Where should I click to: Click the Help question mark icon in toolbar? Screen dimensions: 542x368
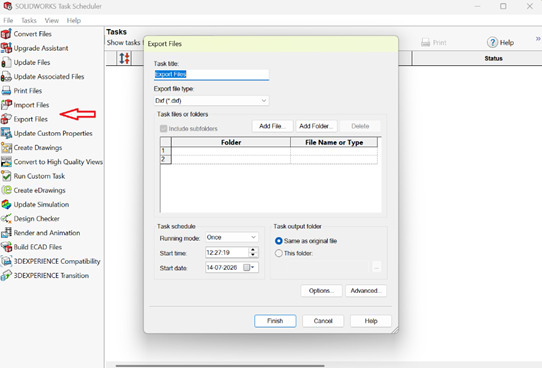pyautogui.click(x=492, y=43)
